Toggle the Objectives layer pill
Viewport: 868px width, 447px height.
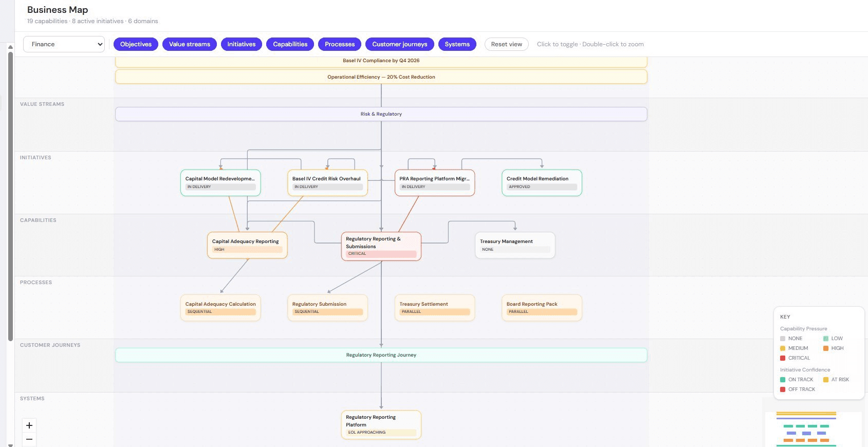pos(136,44)
